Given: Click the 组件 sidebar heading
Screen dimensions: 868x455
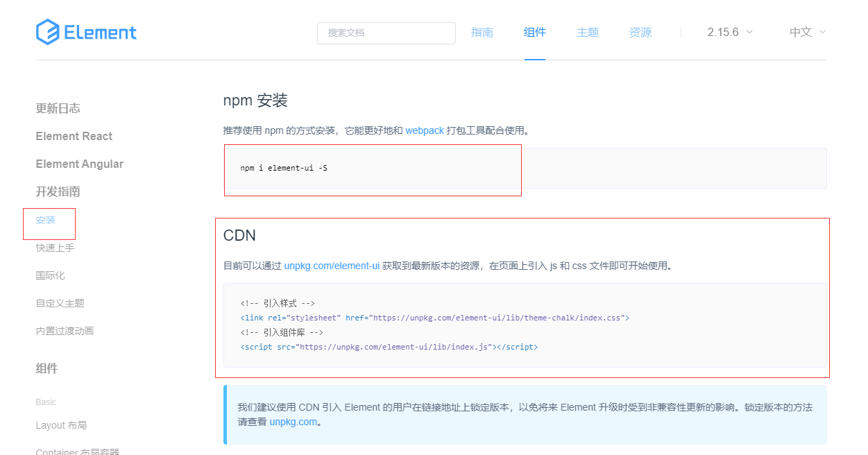Looking at the screenshot, I should 47,368.
